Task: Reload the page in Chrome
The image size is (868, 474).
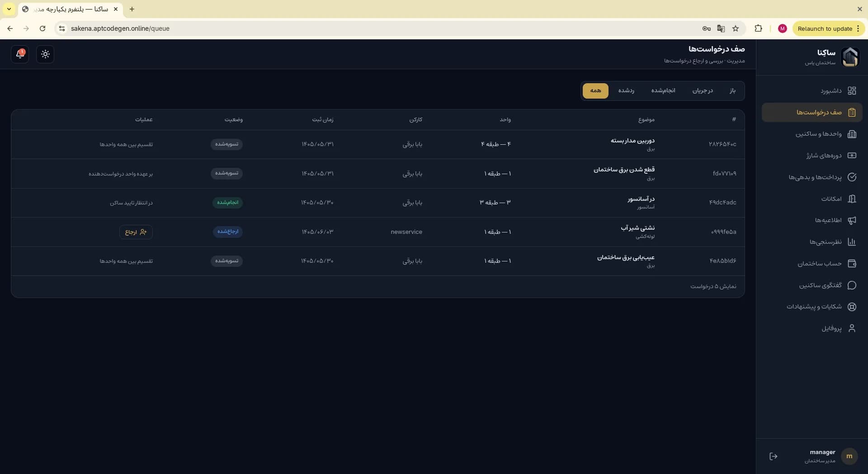Action: point(42,28)
